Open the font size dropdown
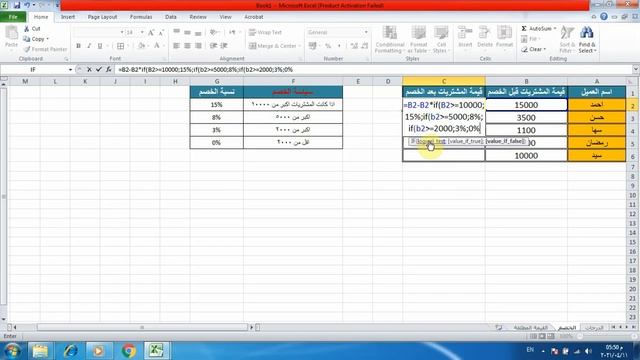Image resolution: width=640 pixels, height=360 pixels. [142, 32]
